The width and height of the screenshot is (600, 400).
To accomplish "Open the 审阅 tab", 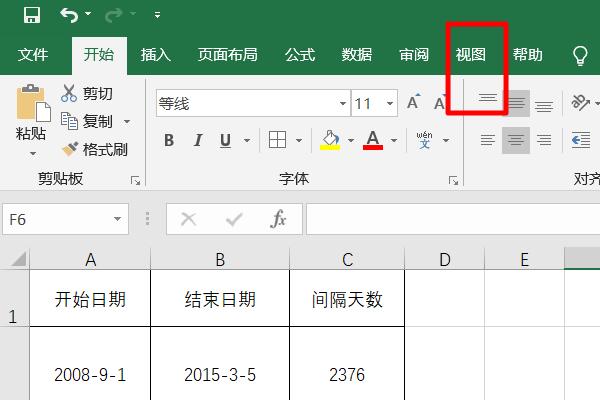I will (x=414, y=55).
